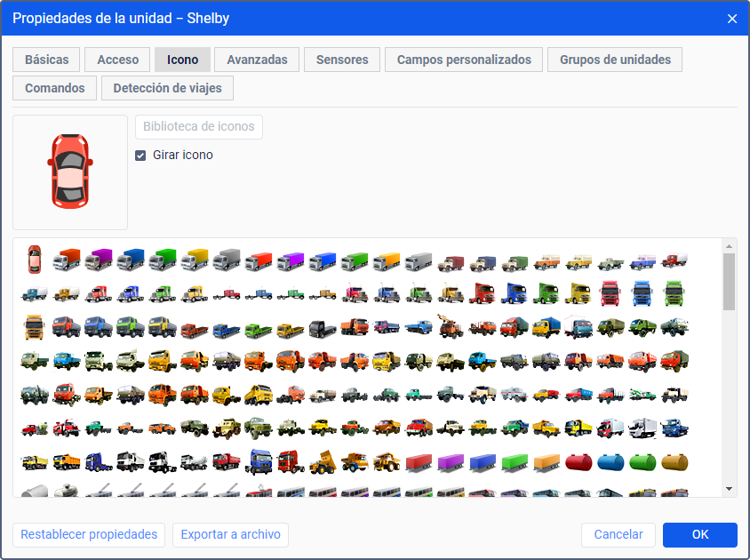Select the Icono tab
This screenshot has height=560, width=750.
(x=183, y=60)
